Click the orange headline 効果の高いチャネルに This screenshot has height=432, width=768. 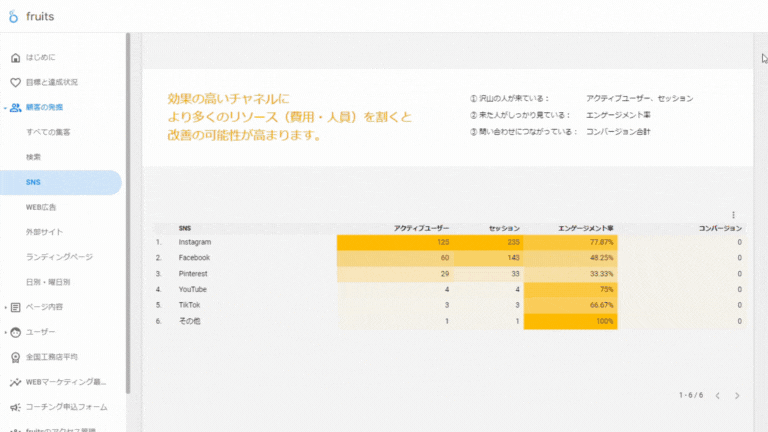tap(229, 98)
